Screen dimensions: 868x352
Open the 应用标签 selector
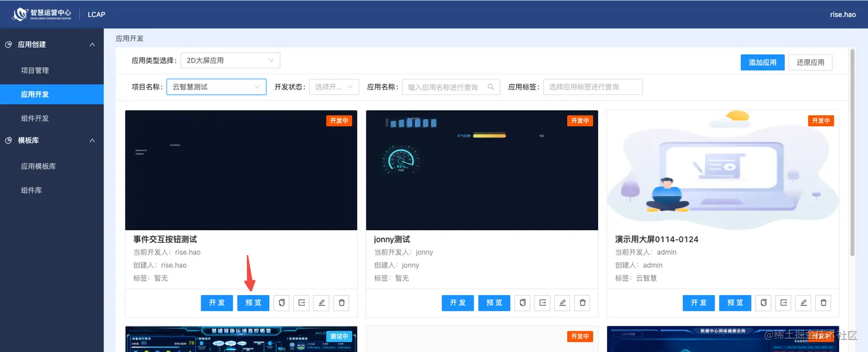[593, 87]
